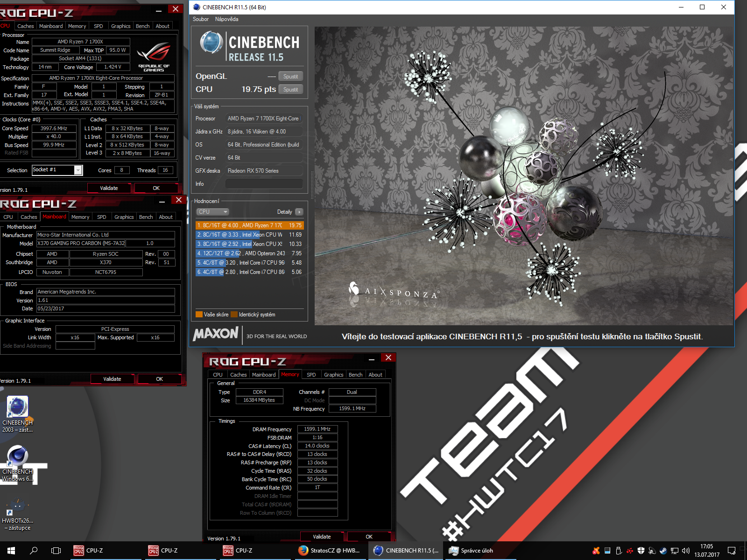The width and height of the screenshot is (747, 560).
Task: Open the CPU ranking type dropdown in CINEBENCH
Action: click(x=212, y=212)
